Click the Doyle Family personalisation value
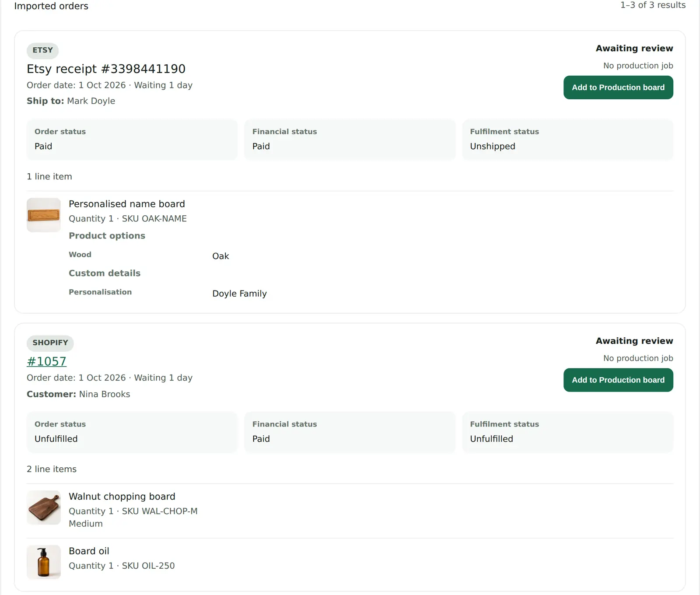The image size is (700, 595). pyautogui.click(x=239, y=294)
